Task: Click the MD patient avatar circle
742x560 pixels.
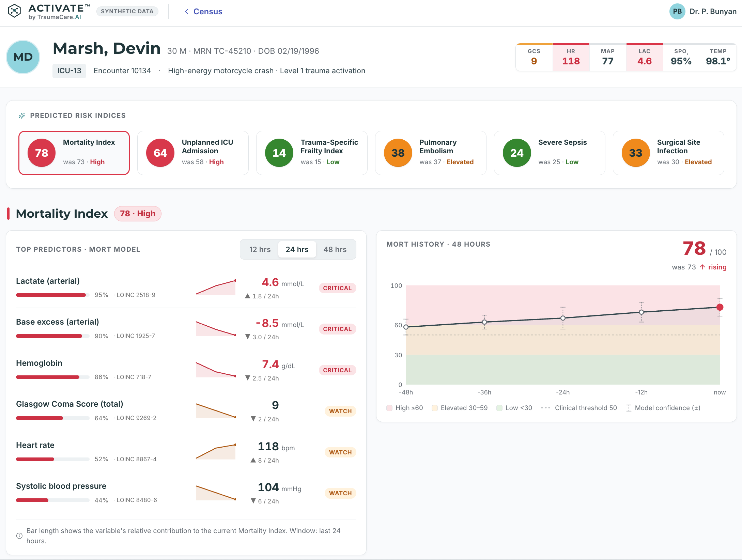Action: click(x=23, y=57)
